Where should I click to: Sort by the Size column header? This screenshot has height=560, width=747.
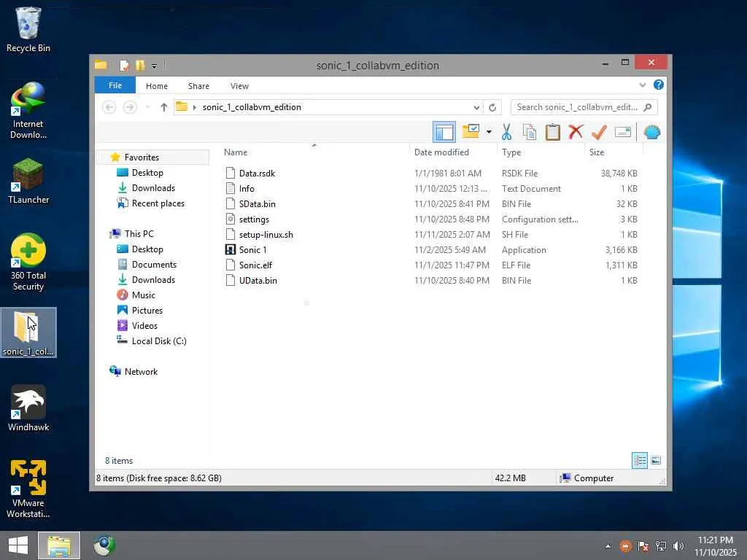point(597,152)
